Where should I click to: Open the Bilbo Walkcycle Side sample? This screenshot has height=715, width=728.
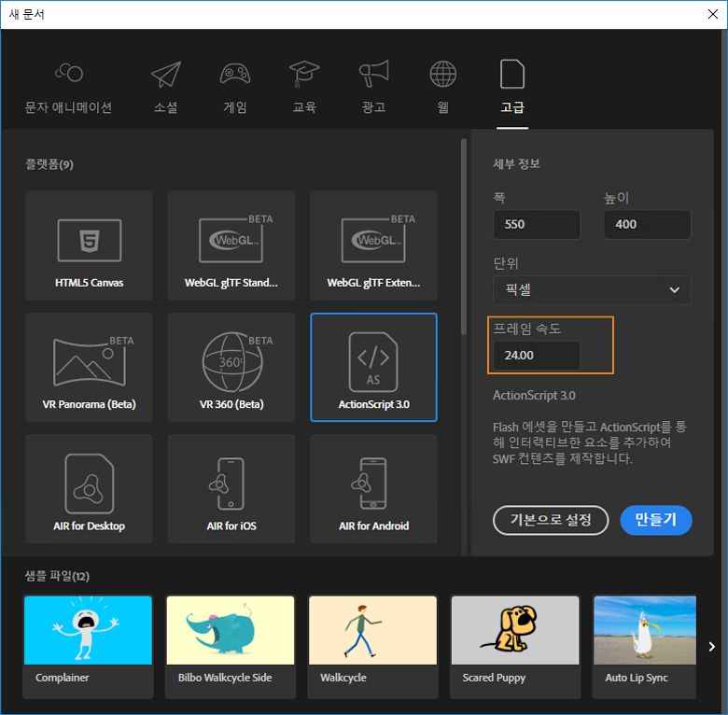[231, 647]
